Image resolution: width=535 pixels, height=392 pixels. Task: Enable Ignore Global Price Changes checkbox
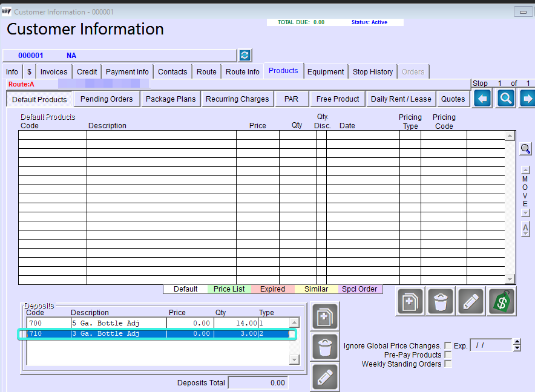[x=448, y=345]
